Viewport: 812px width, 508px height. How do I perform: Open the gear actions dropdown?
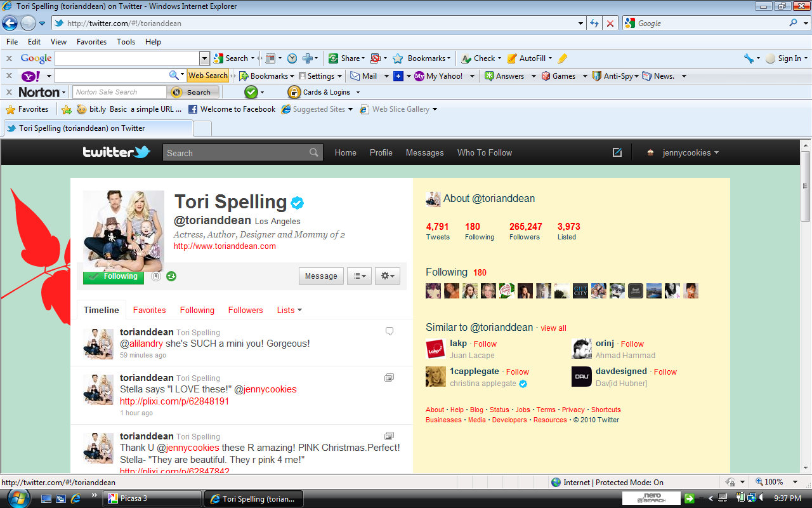(x=388, y=276)
